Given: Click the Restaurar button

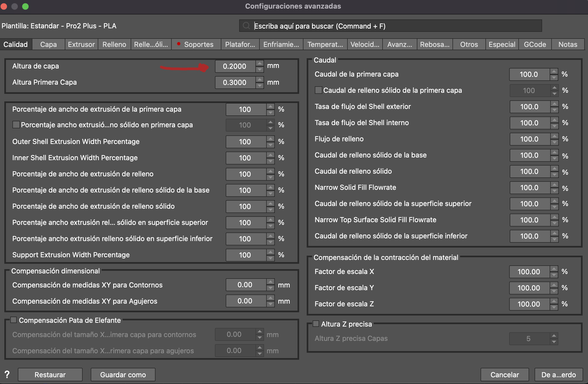Looking at the screenshot, I should pos(50,375).
